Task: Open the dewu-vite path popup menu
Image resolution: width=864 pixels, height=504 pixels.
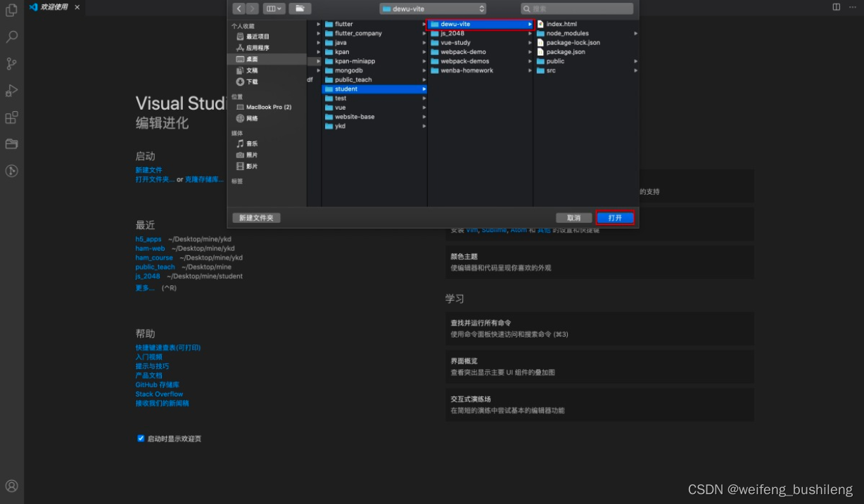Action: [x=433, y=8]
